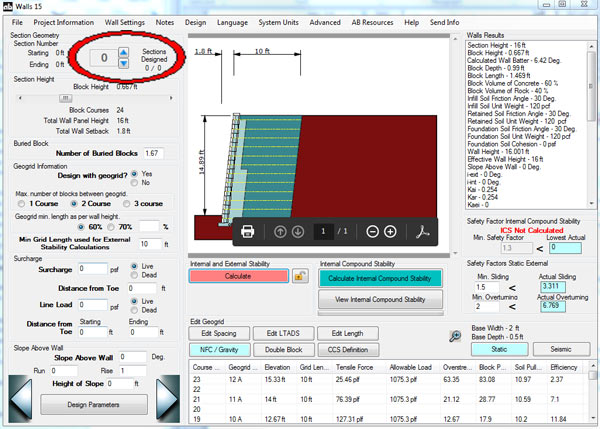This screenshot has width=600, height=429.
Task: Click the AB Walls app icon in title bar
Action: [7, 7]
